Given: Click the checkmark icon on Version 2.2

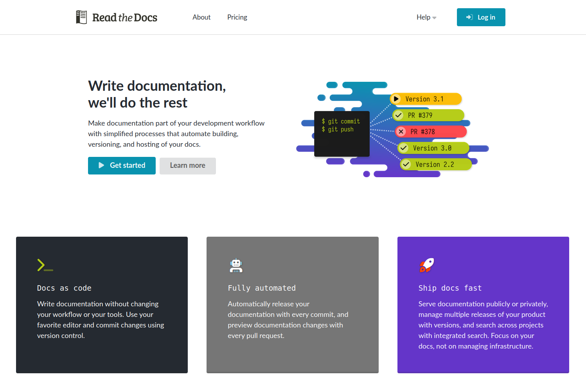Looking at the screenshot, I should (x=406, y=165).
